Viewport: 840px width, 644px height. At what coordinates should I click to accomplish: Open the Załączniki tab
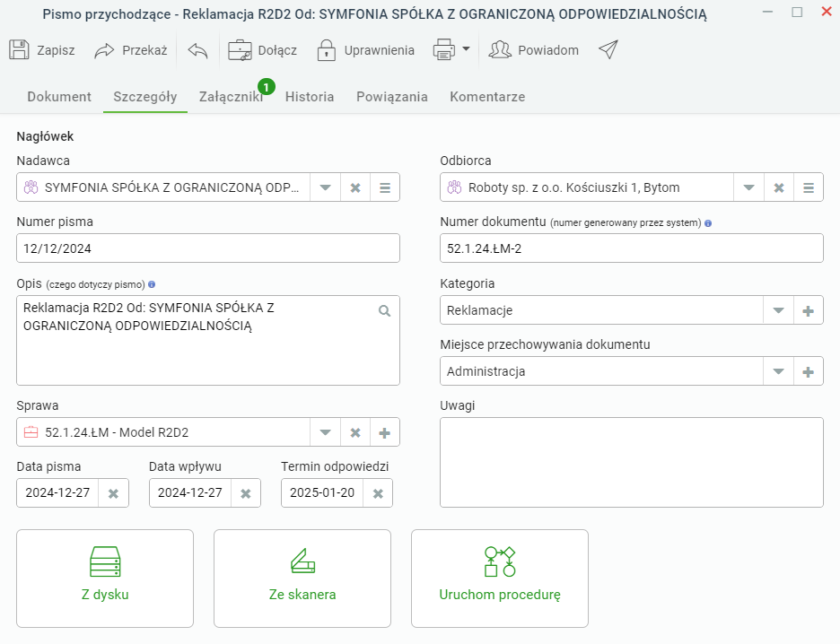click(231, 97)
